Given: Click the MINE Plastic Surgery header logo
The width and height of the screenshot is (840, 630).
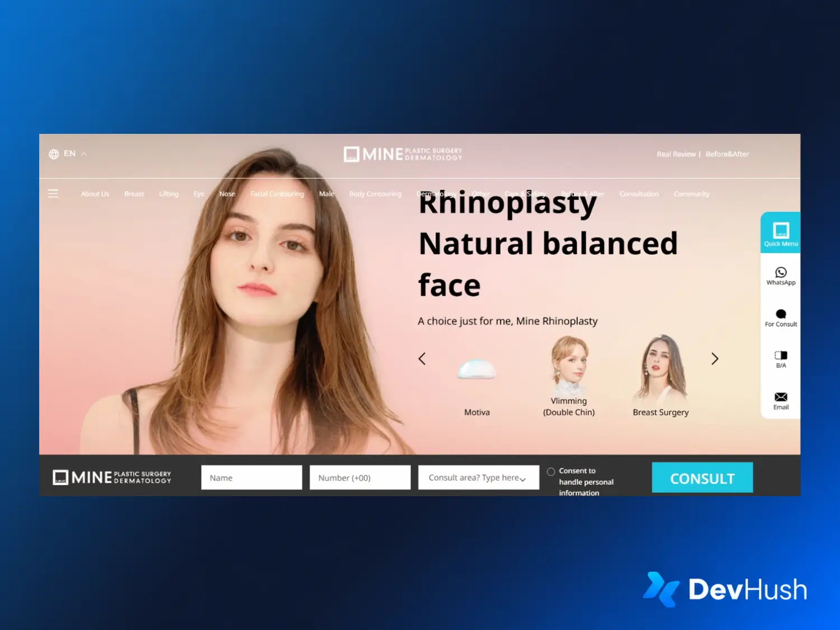Looking at the screenshot, I should point(403,154).
